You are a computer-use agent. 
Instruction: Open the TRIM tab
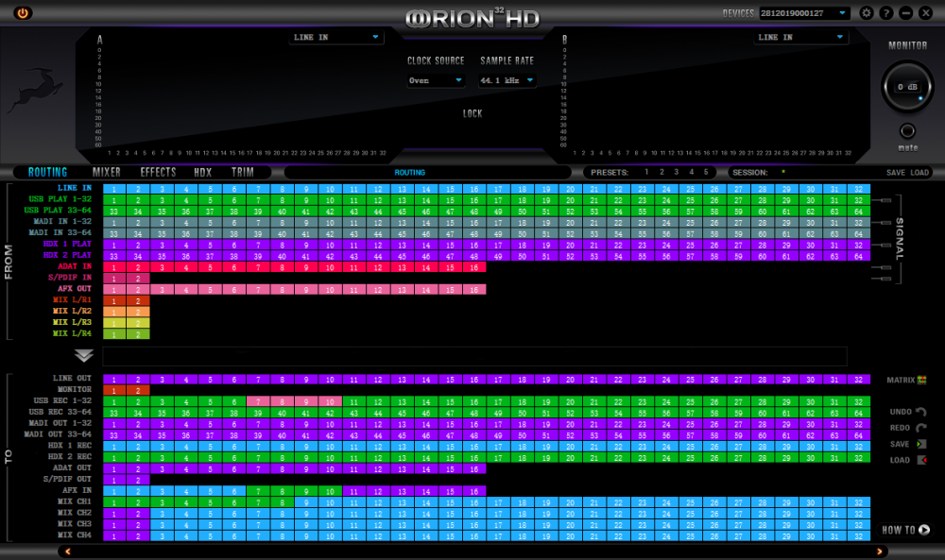(242, 172)
